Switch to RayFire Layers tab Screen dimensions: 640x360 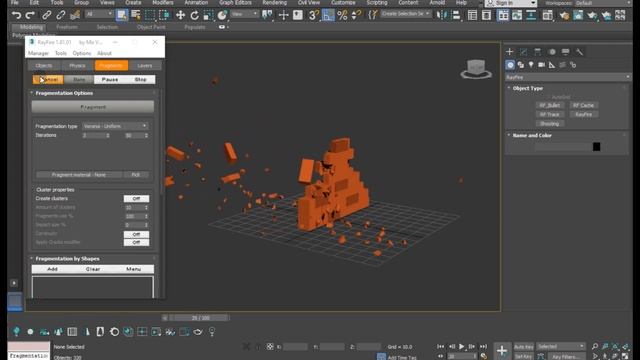pyautogui.click(x=145, y=65)
